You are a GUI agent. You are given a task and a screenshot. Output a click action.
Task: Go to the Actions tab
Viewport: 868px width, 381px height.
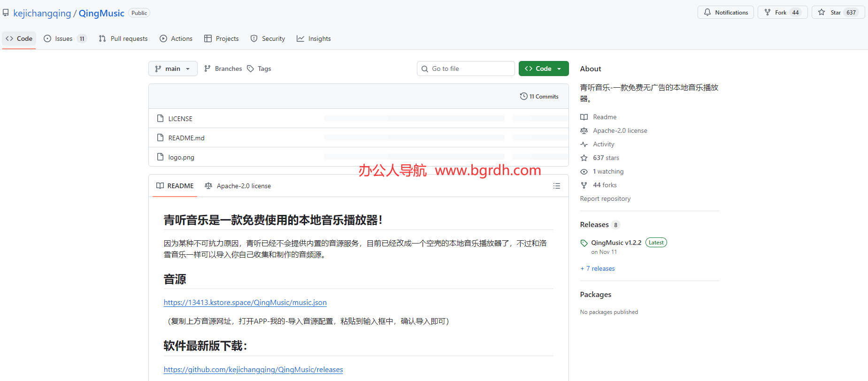click(176, 38)
